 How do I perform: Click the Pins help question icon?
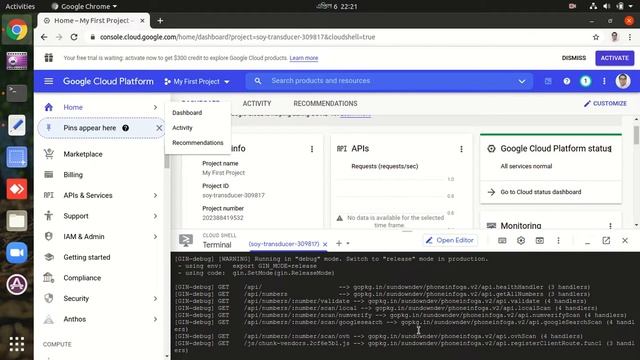pos(125,128)
